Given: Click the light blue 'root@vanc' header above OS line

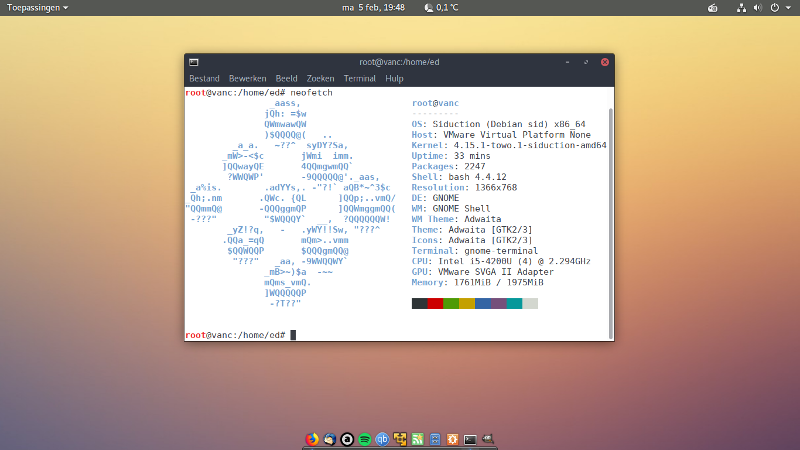Looking at the screenshot, I should click(x=435, y=103).
